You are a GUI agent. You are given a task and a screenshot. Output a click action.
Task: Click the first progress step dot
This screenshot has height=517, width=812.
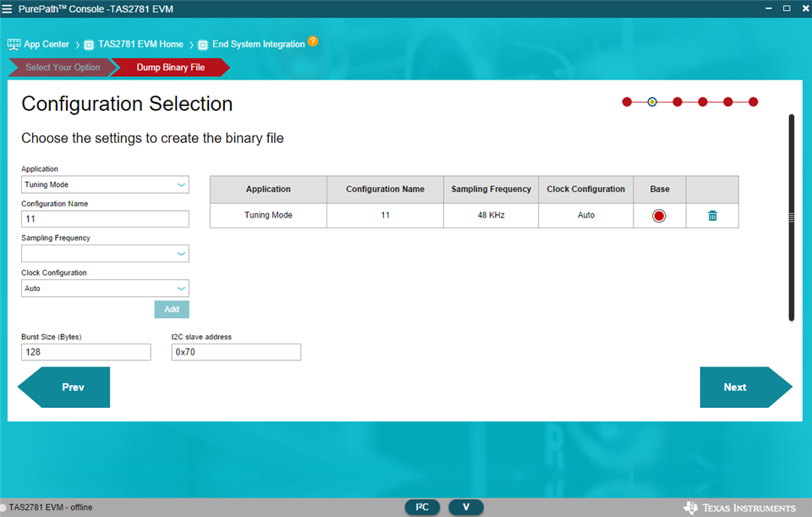point(627,102)
